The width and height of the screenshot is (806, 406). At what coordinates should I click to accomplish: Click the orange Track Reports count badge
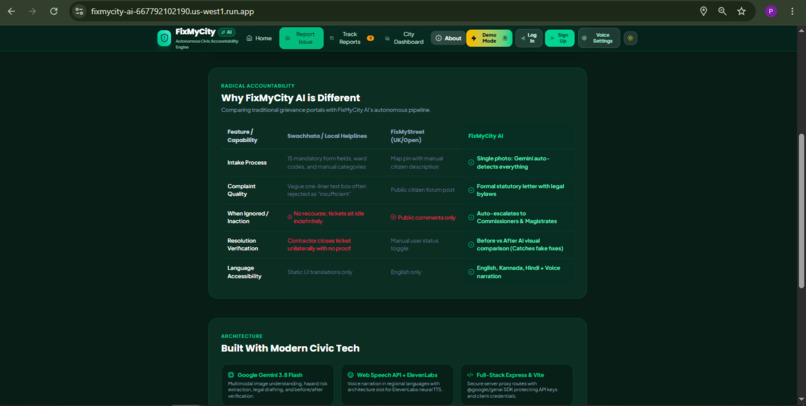click(x=370, y=38)
